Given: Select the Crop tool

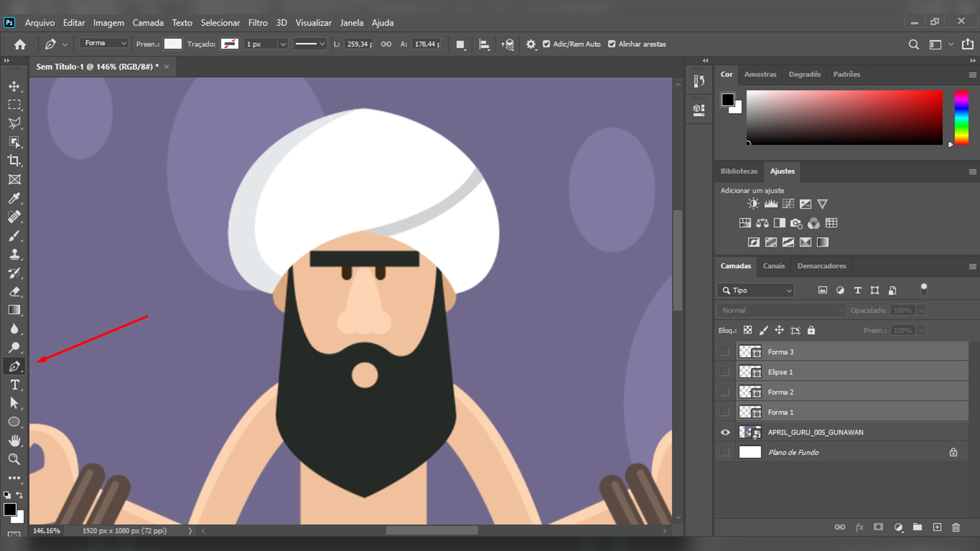Looking at the screenshot, I should [x=14, y=161].
